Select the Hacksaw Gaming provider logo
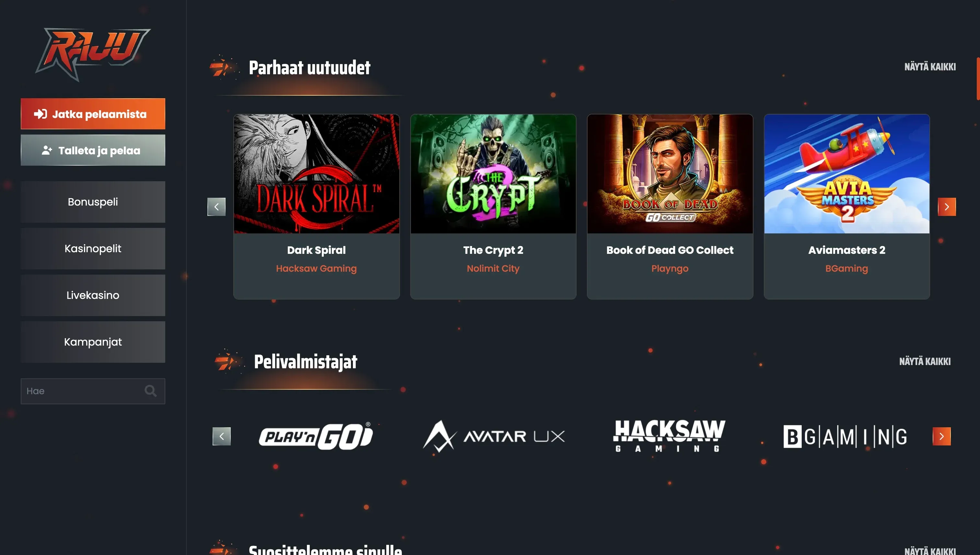 (x=670, y=436)
